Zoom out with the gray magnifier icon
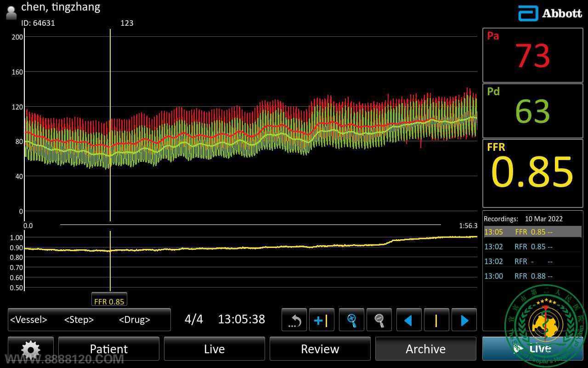This screenshot has width=588, height=368. (379, 320)
